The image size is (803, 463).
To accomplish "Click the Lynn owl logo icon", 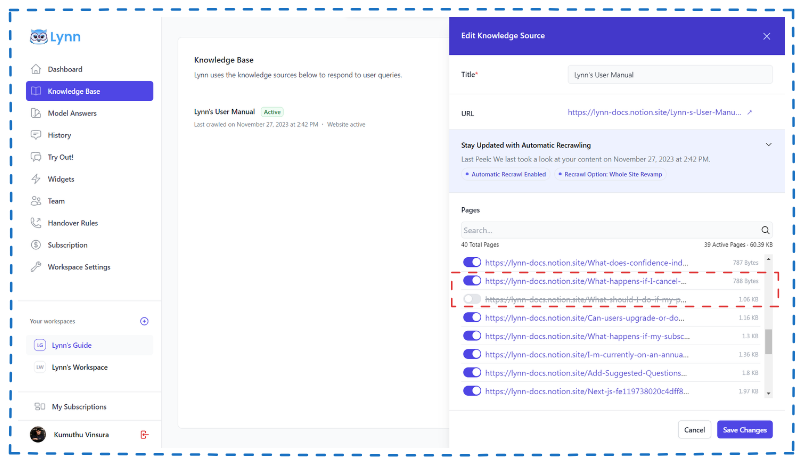I will click(x=38, y=37).
